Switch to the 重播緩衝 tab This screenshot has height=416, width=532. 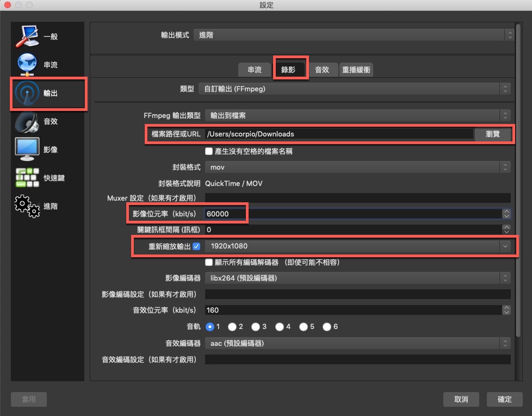[356, 70]
